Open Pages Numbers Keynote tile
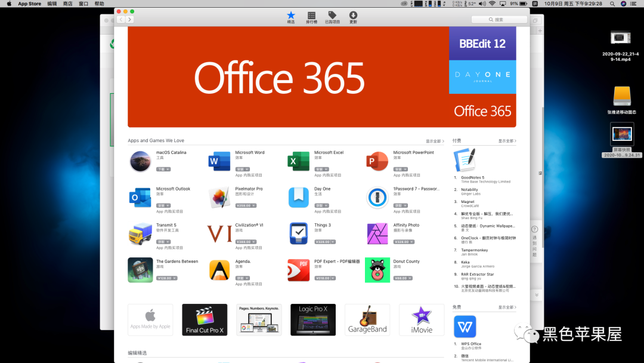Viewport: 644px width, 363px height. [x=259, y=320]
